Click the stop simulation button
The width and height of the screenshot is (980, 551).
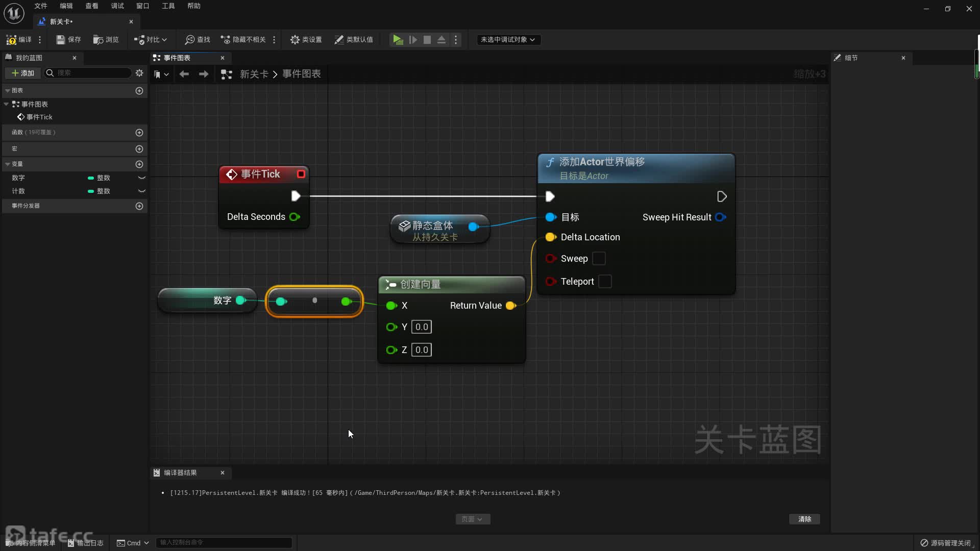(427, 40)
